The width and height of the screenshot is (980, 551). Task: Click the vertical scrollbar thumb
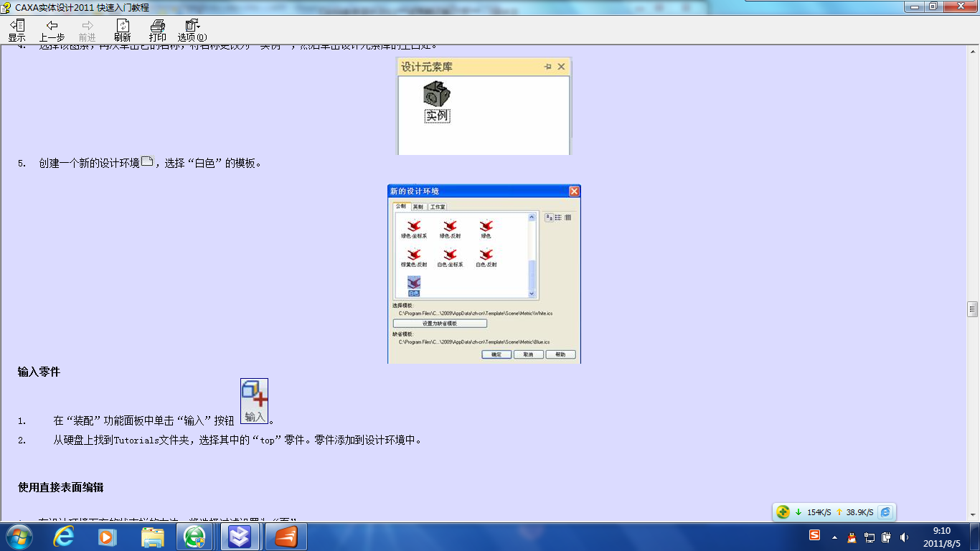(973, 309)
